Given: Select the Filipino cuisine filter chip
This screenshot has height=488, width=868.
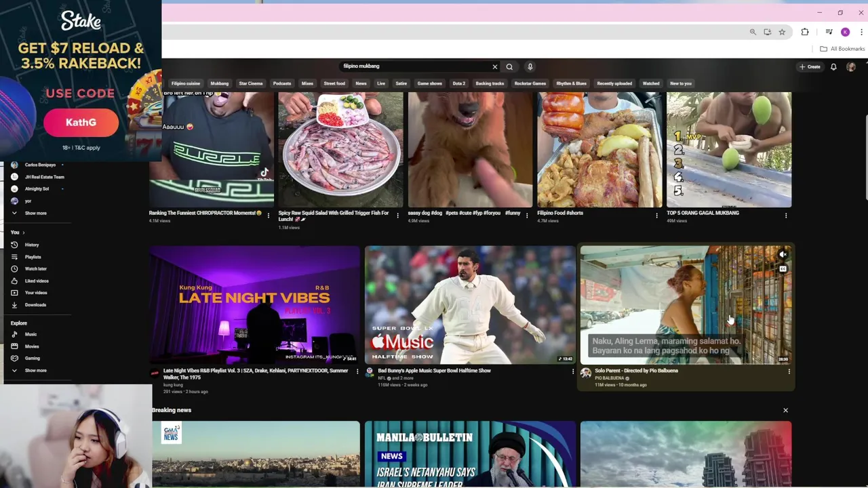Looking at the screenshot, I should coord(186,83).
